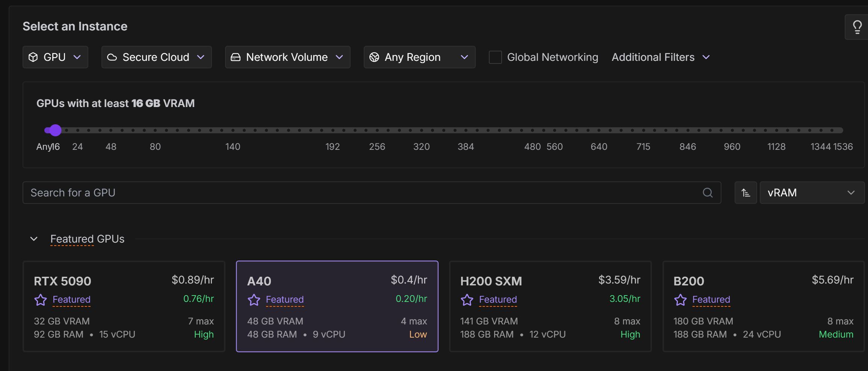Screen dimensions: 868x371
Task: Toggle the sort direction icon
Action: (746, 193)
